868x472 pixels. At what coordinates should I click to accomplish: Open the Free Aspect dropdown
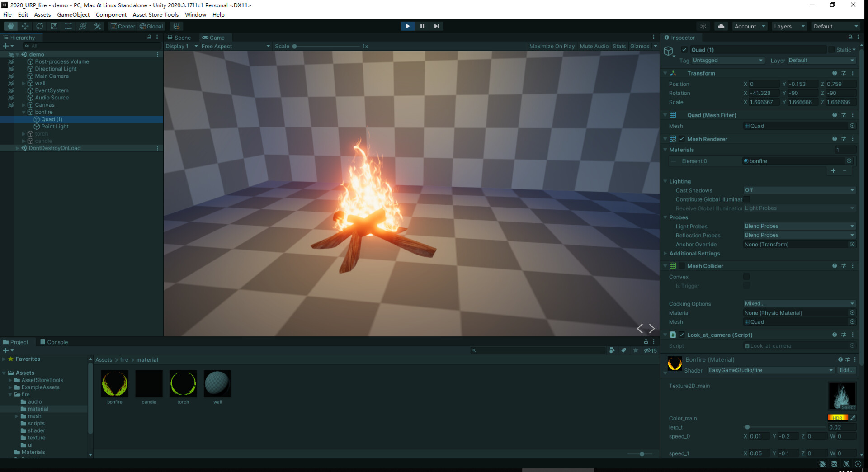click(x=235, y=46)
